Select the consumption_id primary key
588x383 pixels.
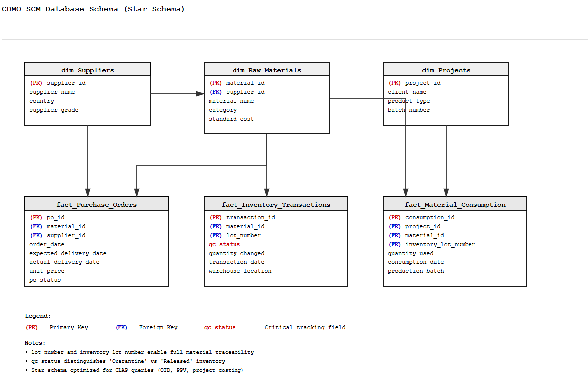[x=422, y=218]
